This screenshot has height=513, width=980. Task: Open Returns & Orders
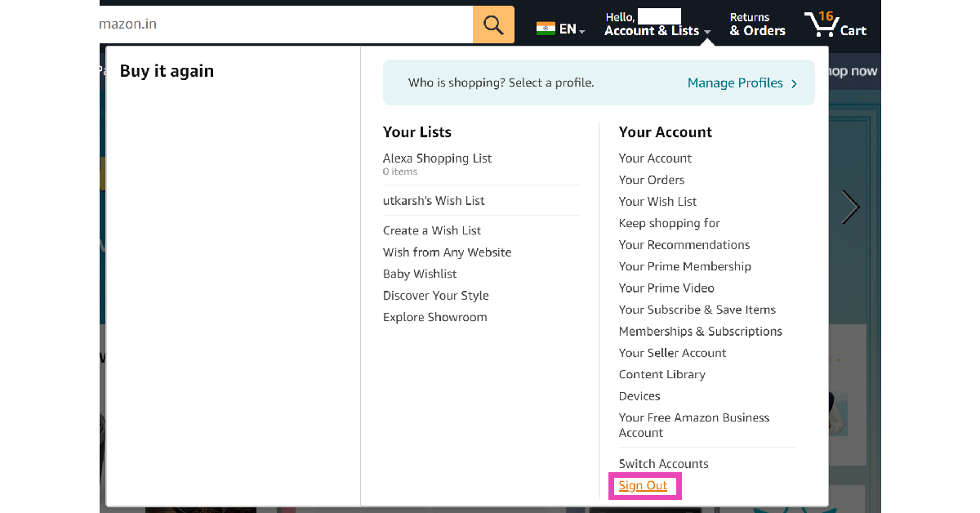click(x=757, y=25)
